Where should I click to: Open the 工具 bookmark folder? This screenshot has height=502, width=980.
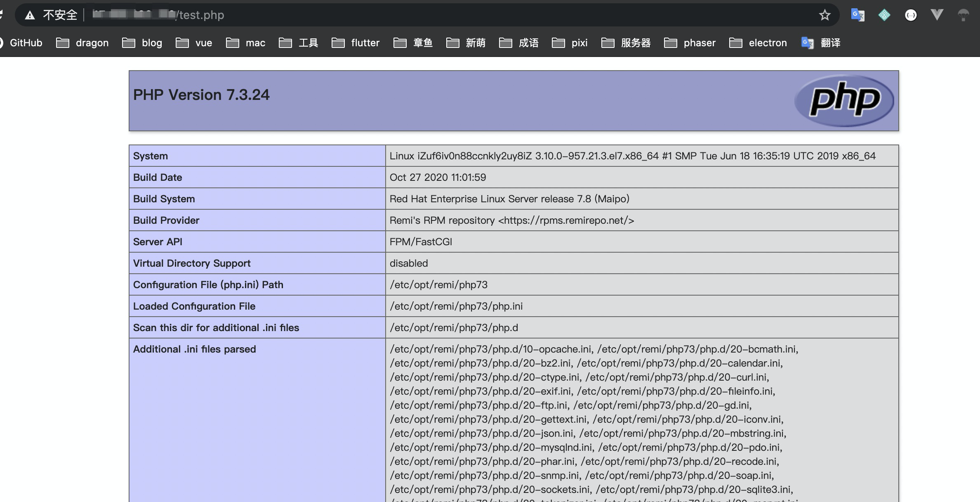pos(299,43)
